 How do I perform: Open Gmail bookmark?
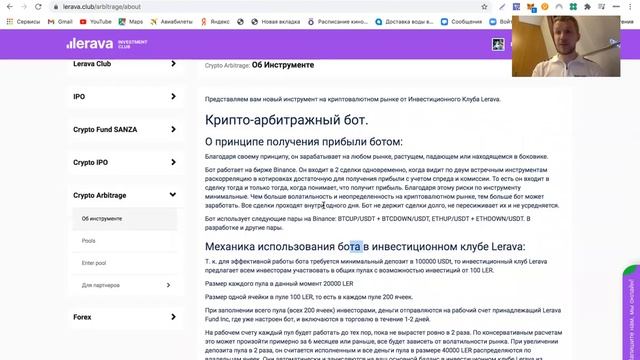point(60,22)
